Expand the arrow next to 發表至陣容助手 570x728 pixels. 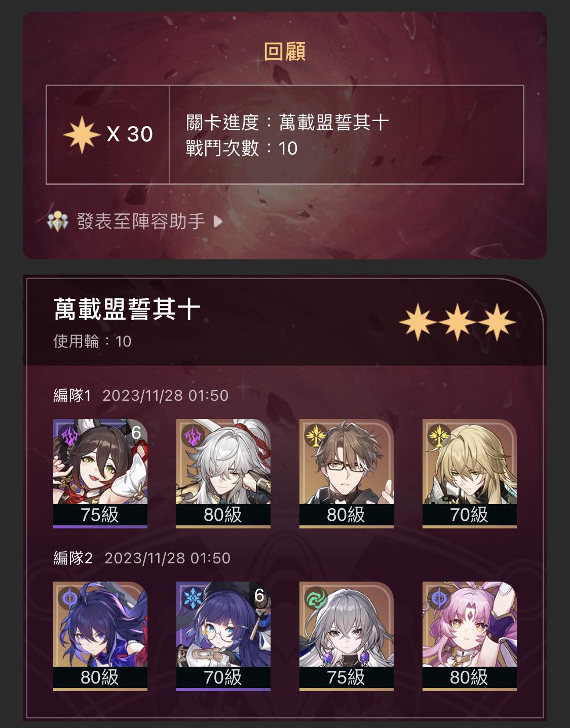[x=218, y=221]
